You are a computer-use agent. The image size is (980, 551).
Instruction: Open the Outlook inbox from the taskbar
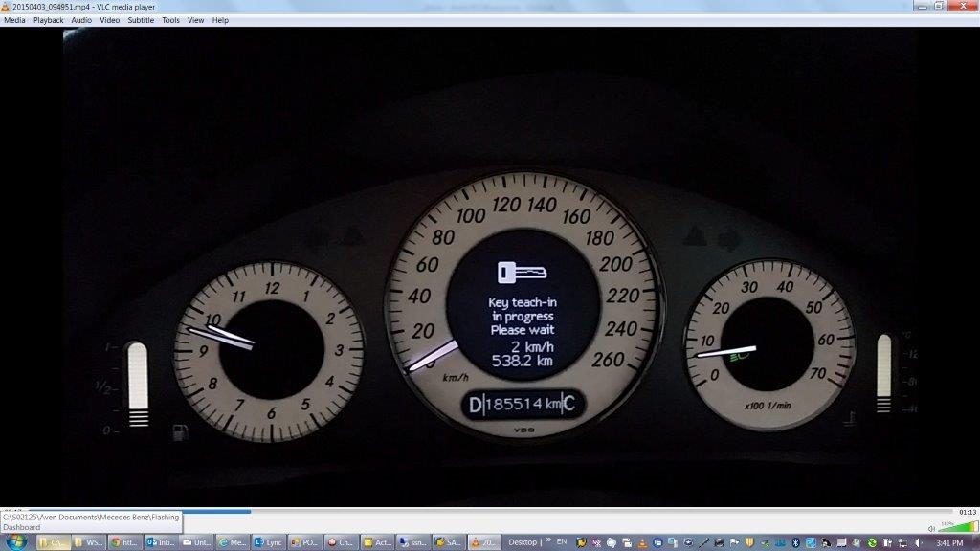pyautogui.click(x=159, y=541)
